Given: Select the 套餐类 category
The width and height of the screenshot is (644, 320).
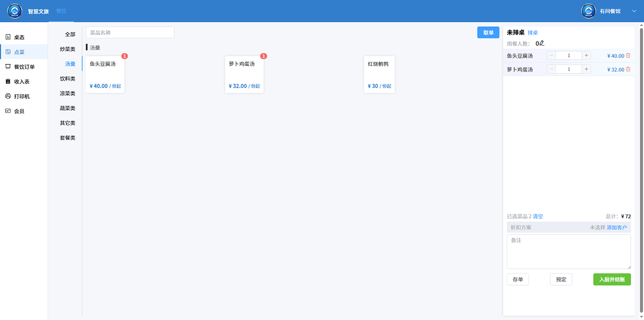Looking at the screenshot, I should coord(67,137).
